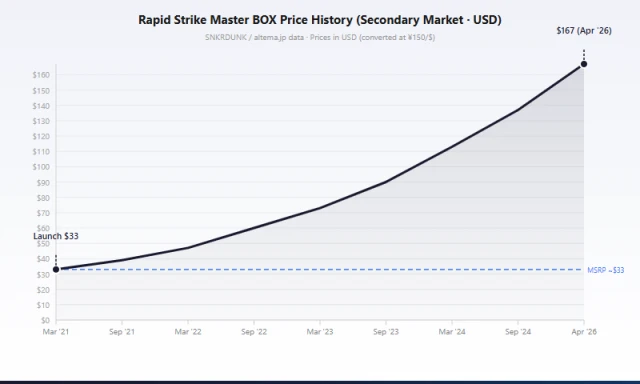This screenshot has height=384, width=640.
Task: Click the '$130' y-axis label
Action: click(x=41, y=121)
